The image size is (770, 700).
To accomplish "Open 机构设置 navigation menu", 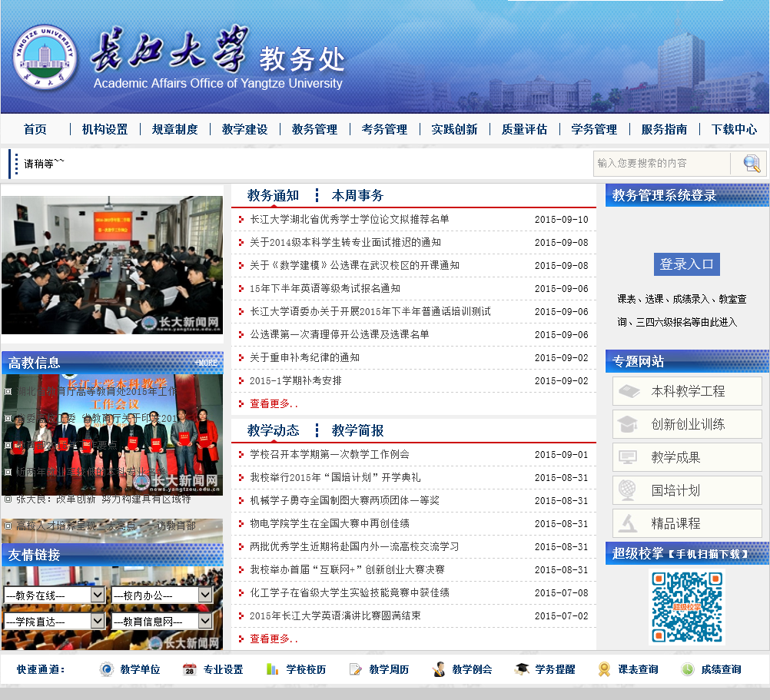I will (x=105, y=129).
